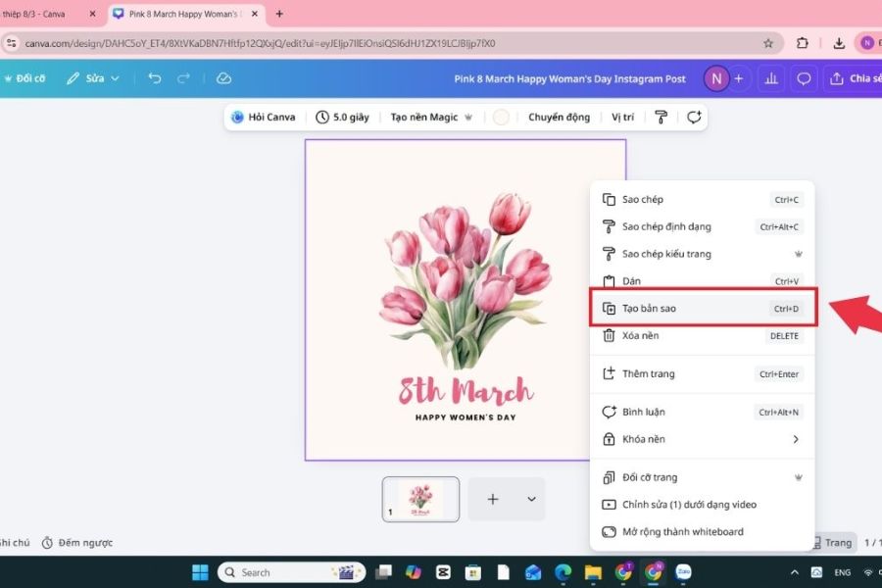Click the plus icon beside the avatar
Viewport: 882px width, 588px height.
pos(739,78)
